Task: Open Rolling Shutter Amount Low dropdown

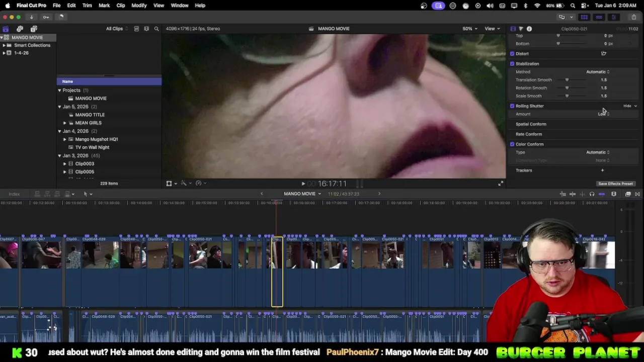Action: pyautogui.click(x=603, y=114)
